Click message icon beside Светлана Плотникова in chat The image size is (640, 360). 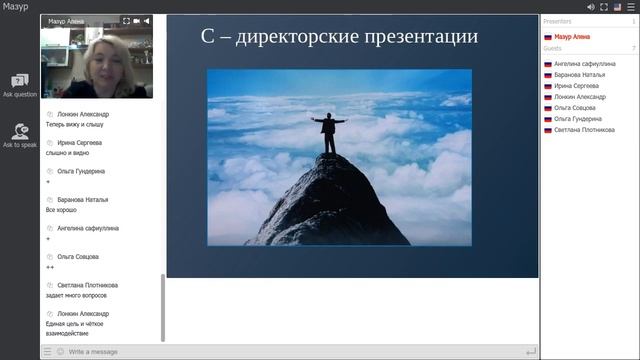[x=50, y=286]
